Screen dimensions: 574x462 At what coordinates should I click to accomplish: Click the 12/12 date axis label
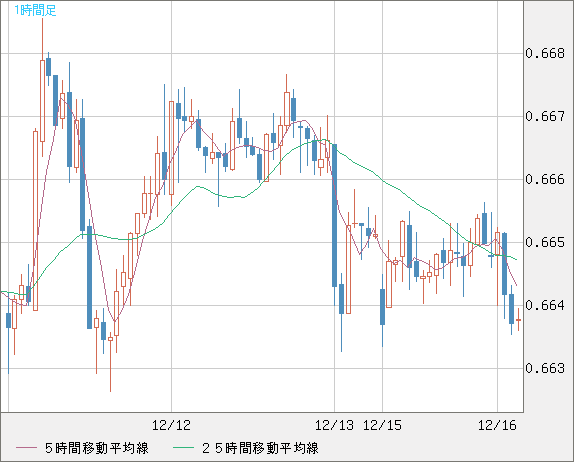(171, 425)
